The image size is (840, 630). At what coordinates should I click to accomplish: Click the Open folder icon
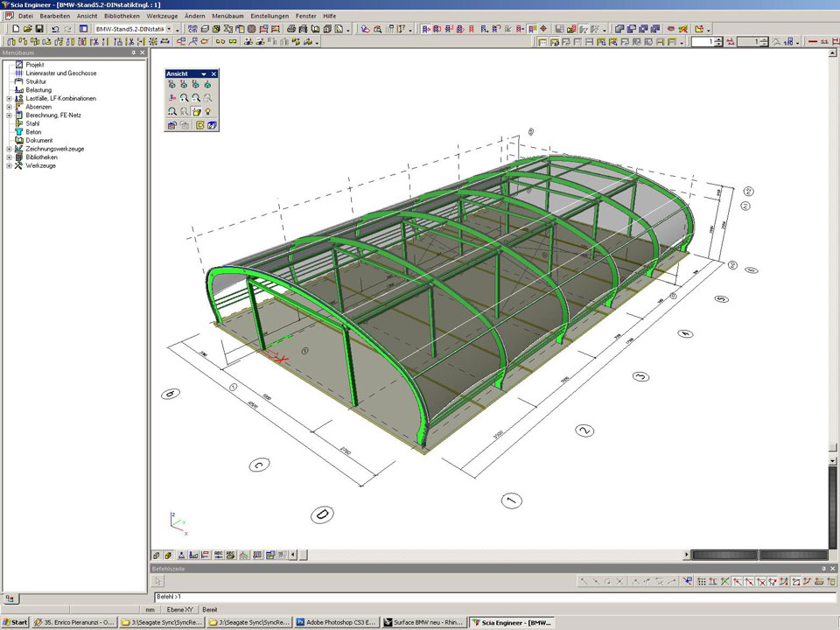coord(28,29)
